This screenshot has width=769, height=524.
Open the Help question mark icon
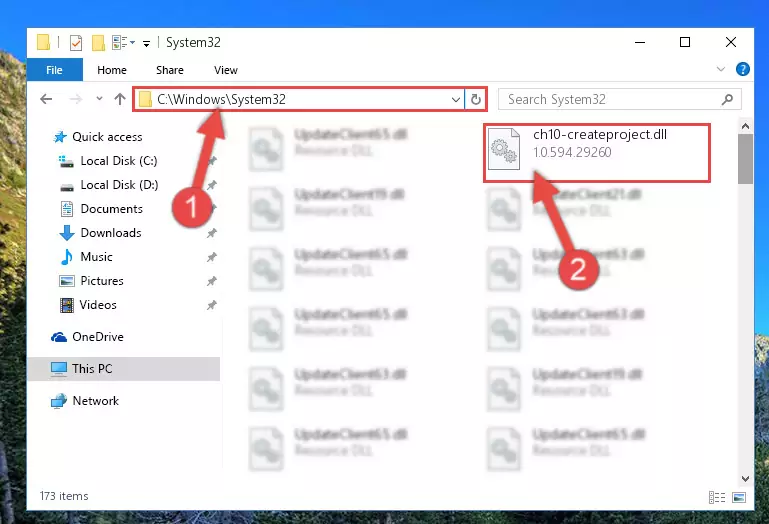[x=743, y=69]
